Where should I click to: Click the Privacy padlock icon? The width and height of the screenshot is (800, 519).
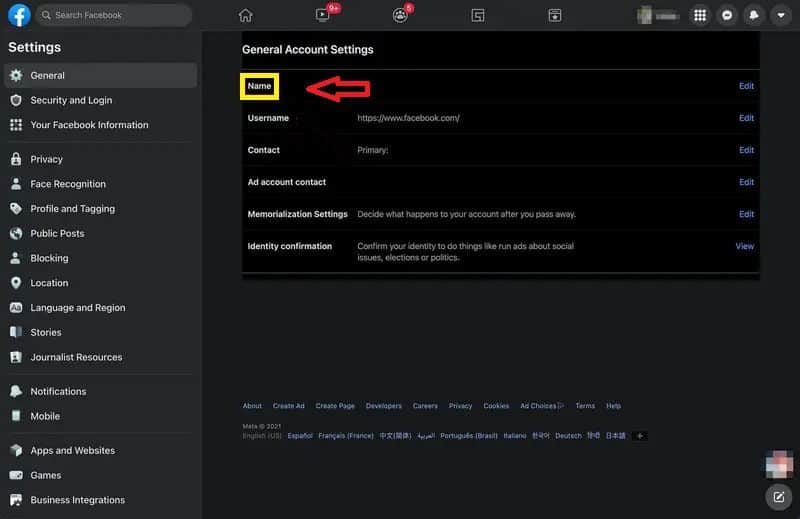16,159
